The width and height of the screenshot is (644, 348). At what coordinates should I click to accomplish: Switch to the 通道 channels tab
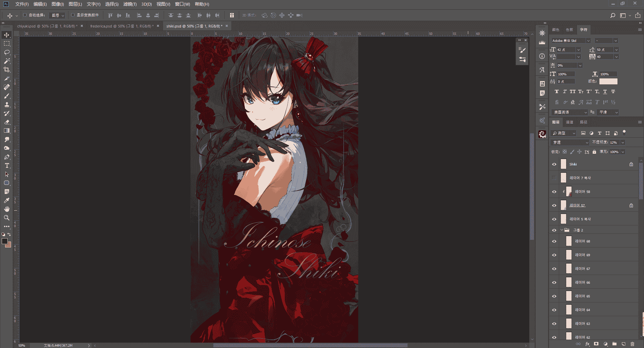[x=570, y=122]
